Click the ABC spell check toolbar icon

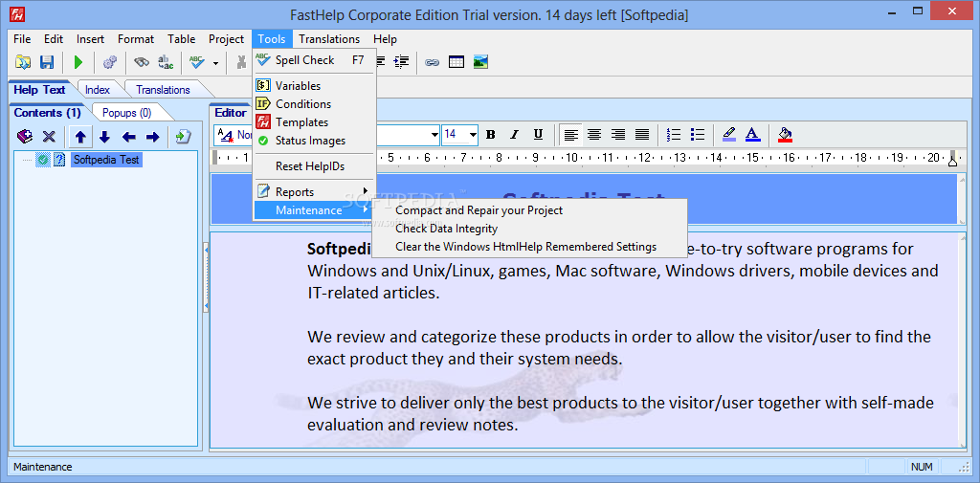point(197,62)
